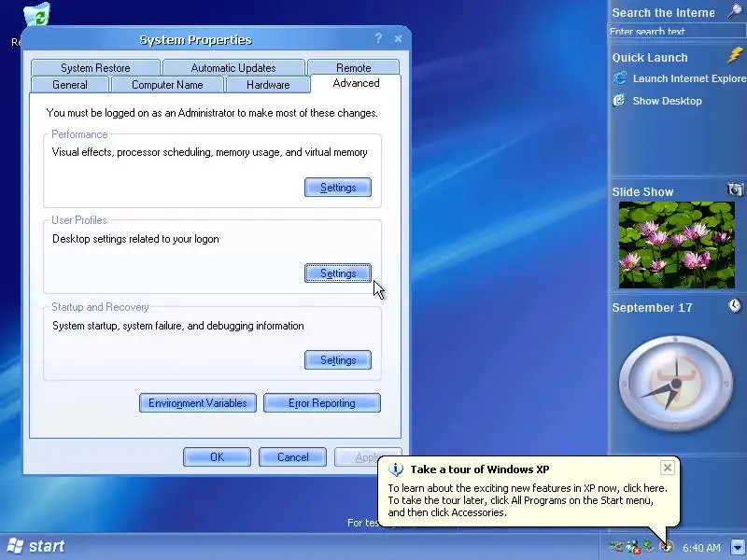
Task: Confirm with the OK button
Action: click(217, 457)
